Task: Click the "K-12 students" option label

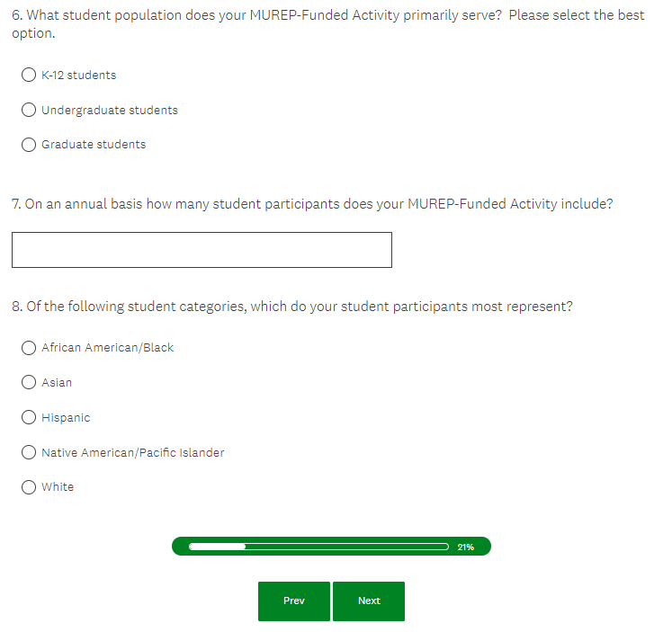Action: [x=79, y=76]
